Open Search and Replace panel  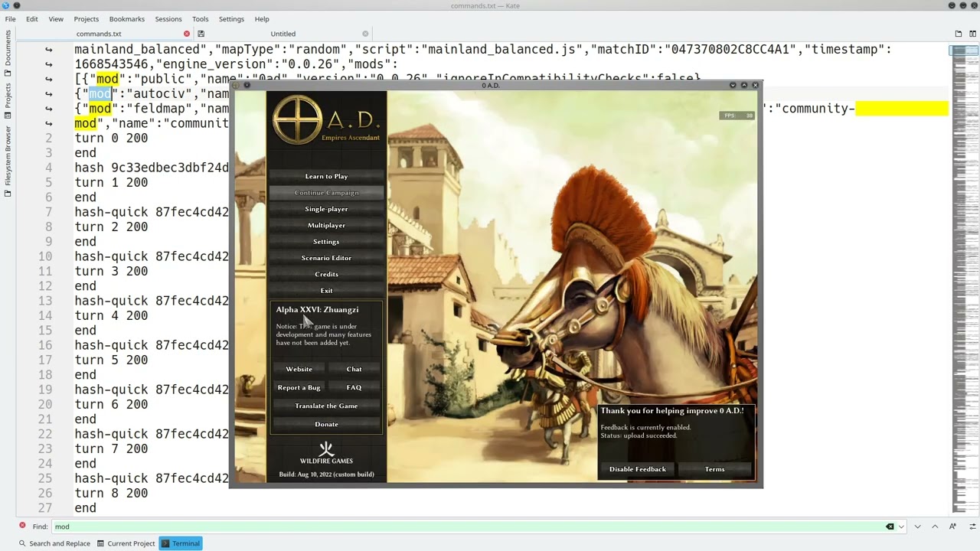(54, 543)
